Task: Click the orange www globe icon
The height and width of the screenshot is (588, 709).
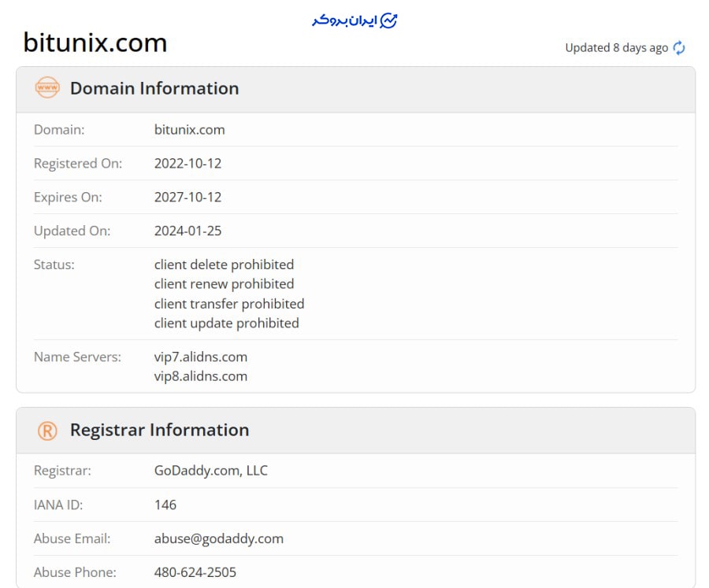Action: (47, 87)
